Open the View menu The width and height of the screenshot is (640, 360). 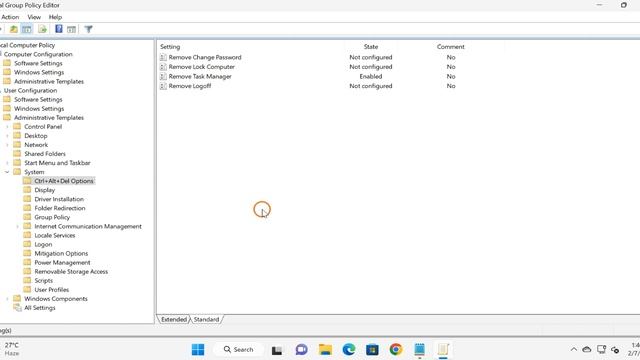[34, 17]
